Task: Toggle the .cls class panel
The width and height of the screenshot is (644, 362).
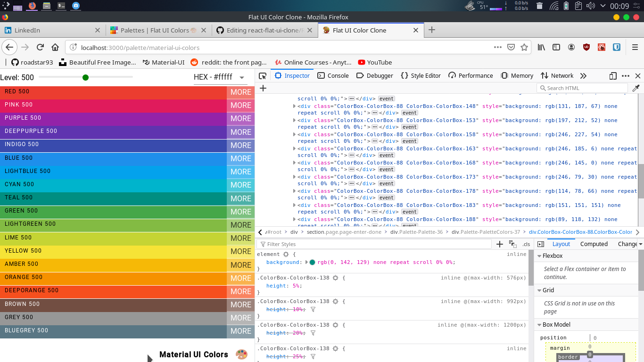Action: [x=526, y=244]
